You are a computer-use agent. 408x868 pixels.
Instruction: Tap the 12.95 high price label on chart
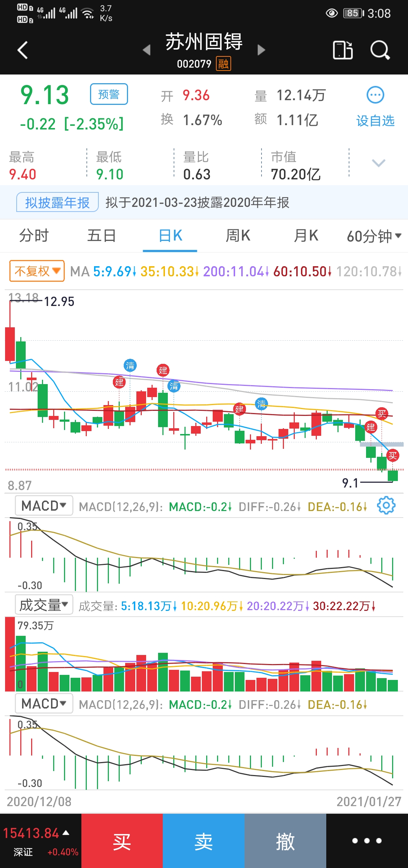coord(59,302)
